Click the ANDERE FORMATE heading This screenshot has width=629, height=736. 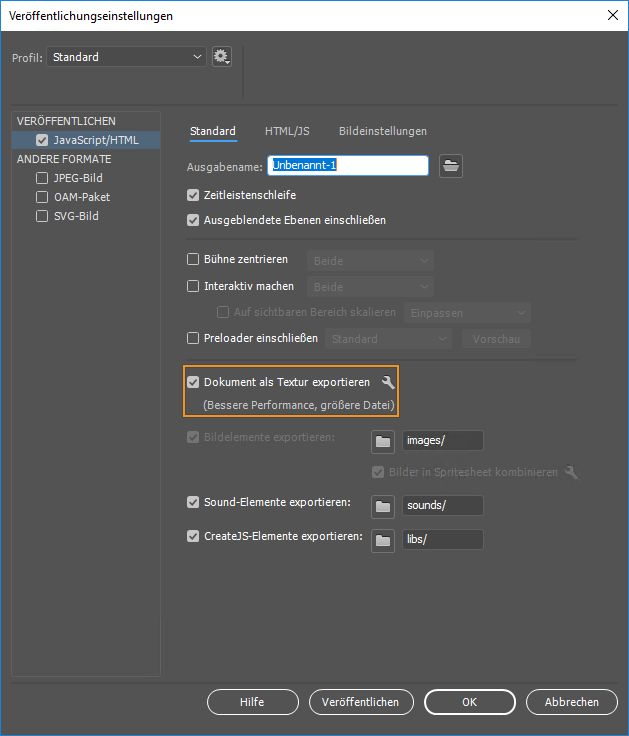pyautogui.click(x=64, y=159)
